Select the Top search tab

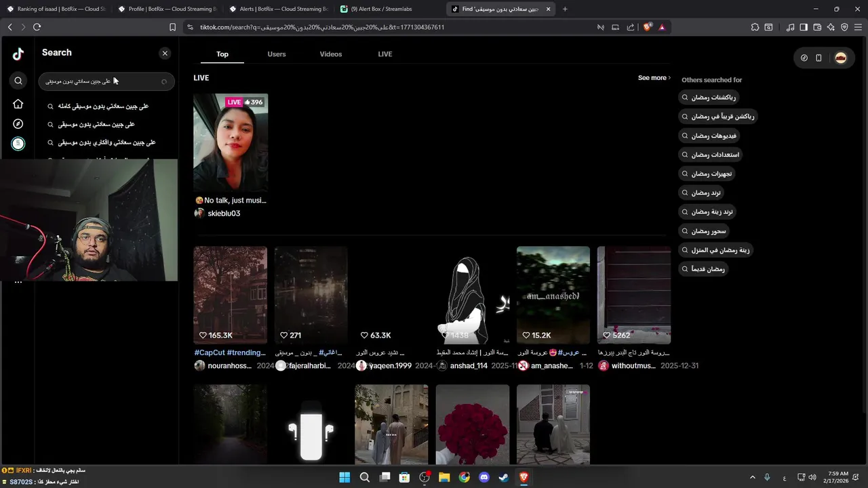click(x=222, y=54)
